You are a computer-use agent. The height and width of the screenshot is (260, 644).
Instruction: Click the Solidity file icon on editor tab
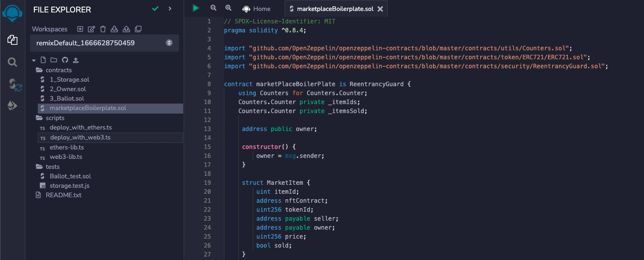click(291, 9)
